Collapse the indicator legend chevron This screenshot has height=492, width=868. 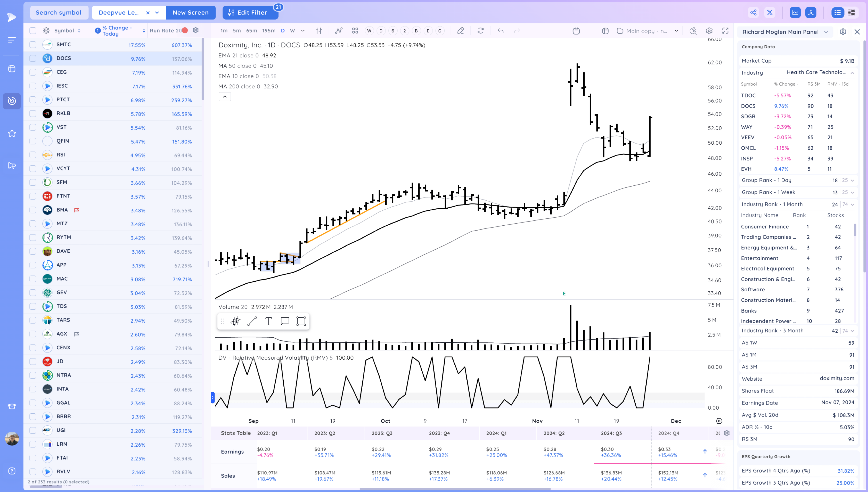(225, 97)
